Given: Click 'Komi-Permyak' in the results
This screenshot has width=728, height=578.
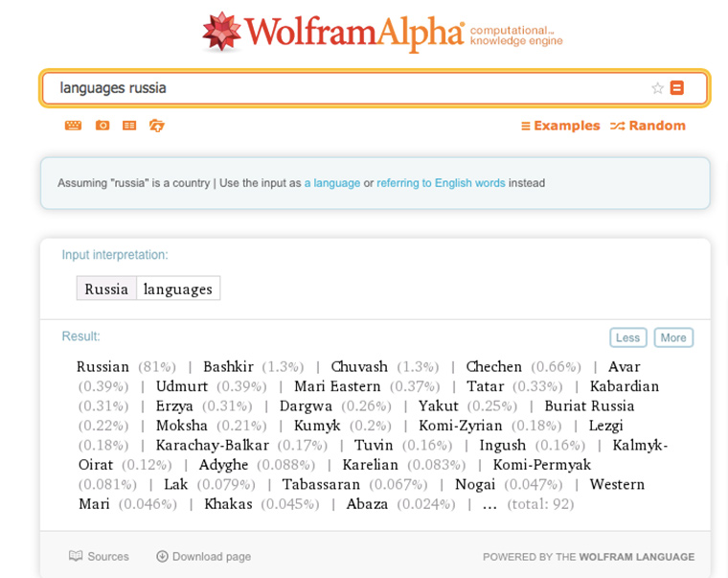Looking at the screenshot, I should pyautogui.click(x=542, y=465).
